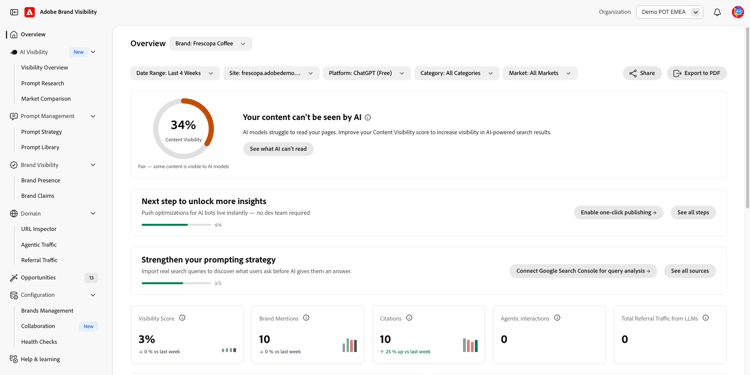
Task: Click the Configuration icon
Action: click(x=14, y=295)
